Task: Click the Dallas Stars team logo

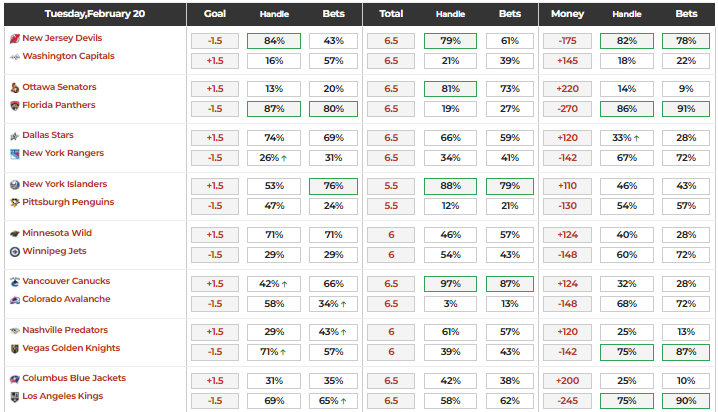Action: pyautogui.click(x=14, y=135)
